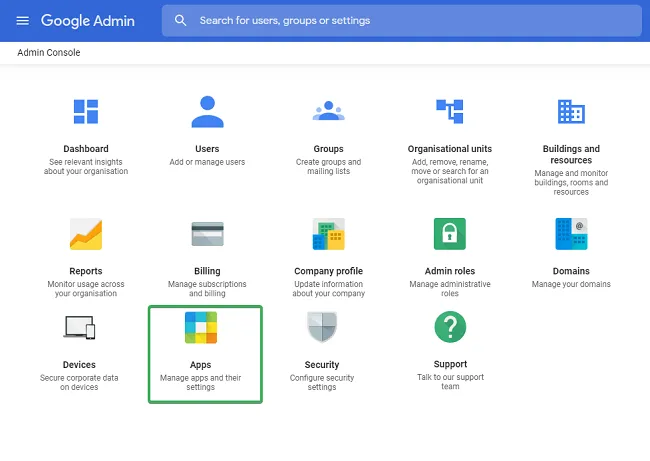This screenshot has width=650, height=461.
Task: Click the Buildings and resources heading
Action: tap(571, 154)
